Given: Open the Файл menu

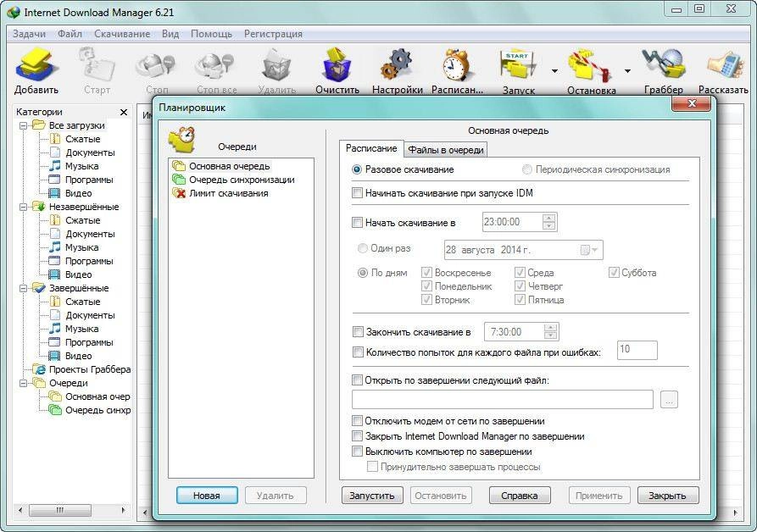Looking at the screenshot, I should click(70, 34).
